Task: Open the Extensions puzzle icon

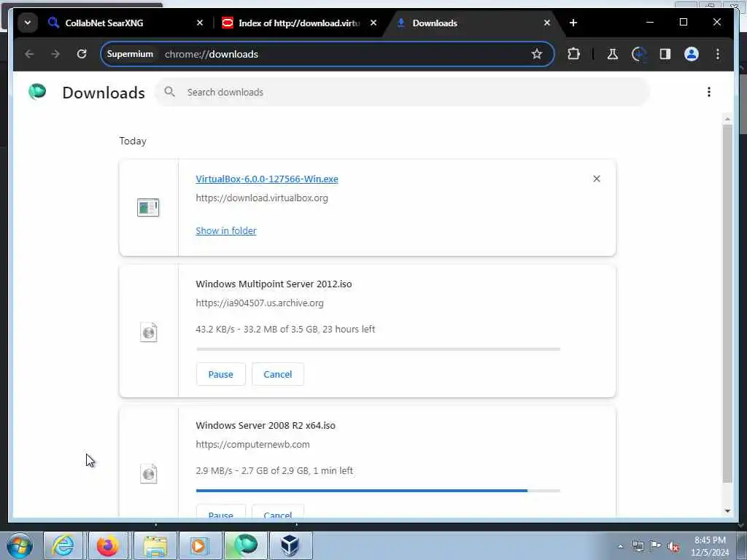Action: 573,54
